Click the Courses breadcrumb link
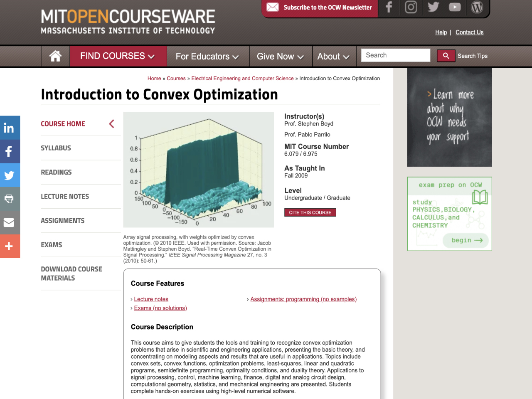This screenshot has height=399, width=532. tap(176, 79)
